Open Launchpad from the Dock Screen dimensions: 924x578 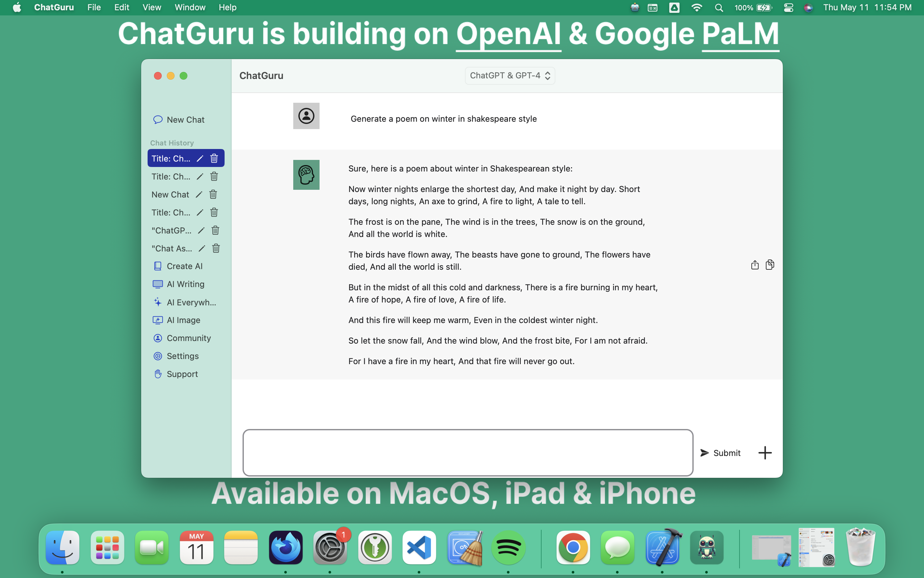[107, 547]
